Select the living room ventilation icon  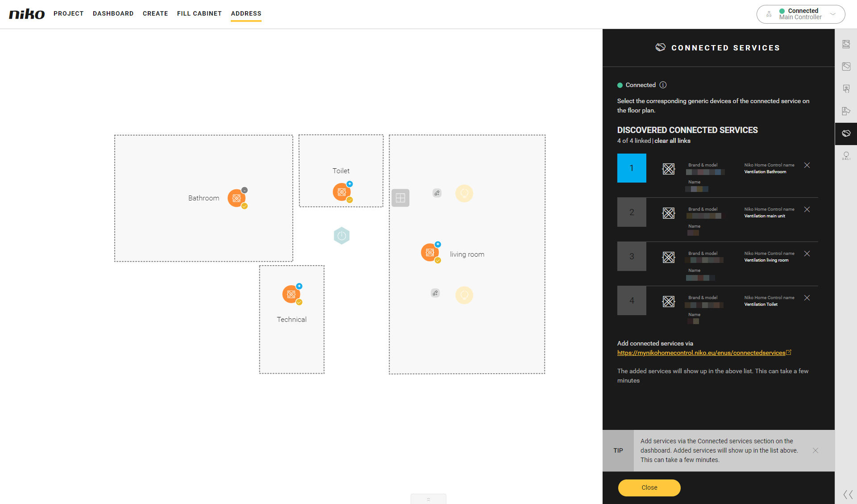[430, 253]
